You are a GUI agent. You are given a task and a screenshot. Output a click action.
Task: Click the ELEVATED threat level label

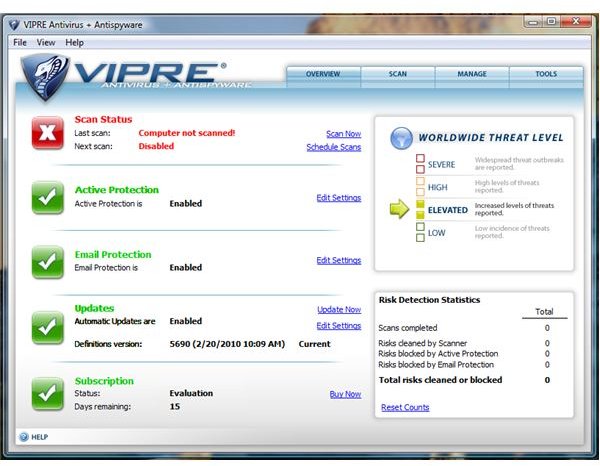tap(448, 210)
